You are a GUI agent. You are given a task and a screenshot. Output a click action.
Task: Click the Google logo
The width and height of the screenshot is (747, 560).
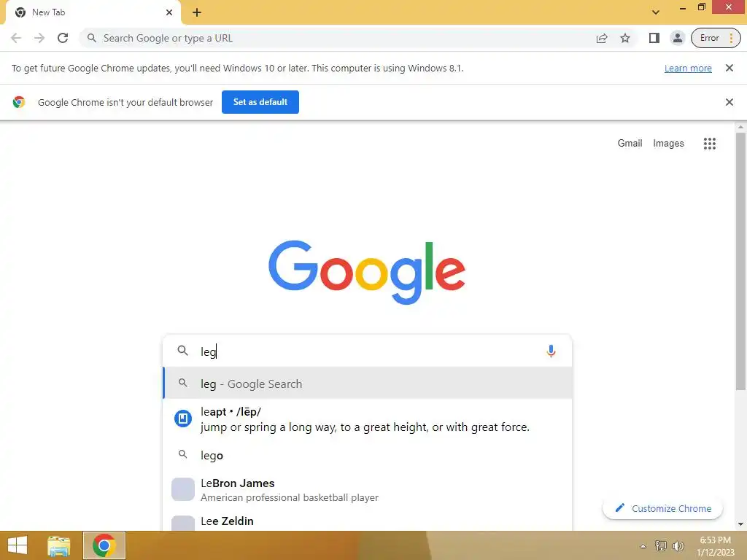[x=367, y=271]
